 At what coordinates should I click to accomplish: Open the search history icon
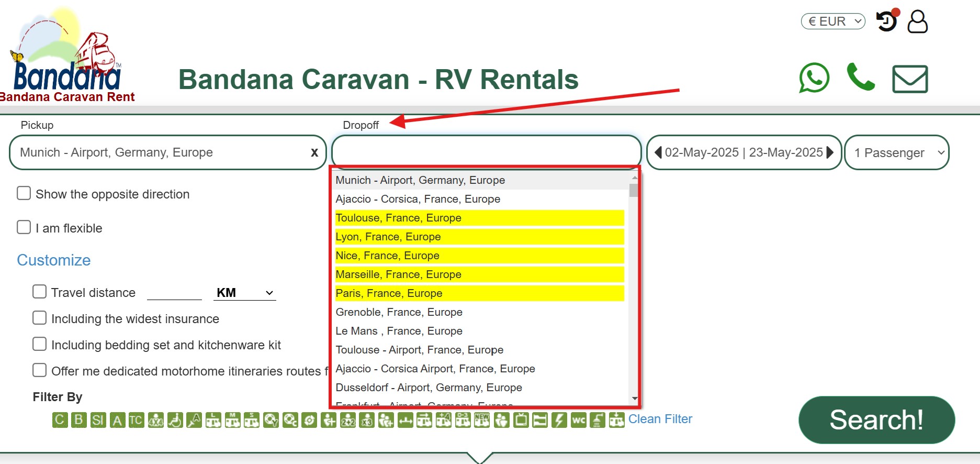[x=887, y=21]
